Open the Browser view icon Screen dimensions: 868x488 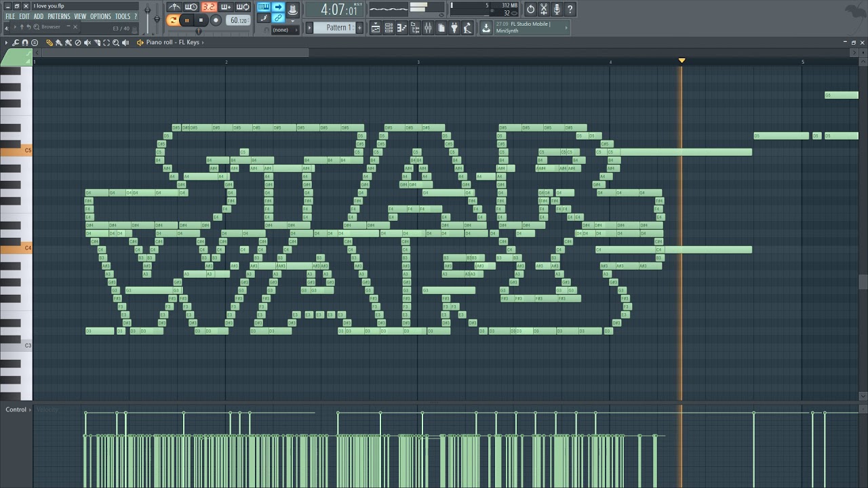[415, 28]
